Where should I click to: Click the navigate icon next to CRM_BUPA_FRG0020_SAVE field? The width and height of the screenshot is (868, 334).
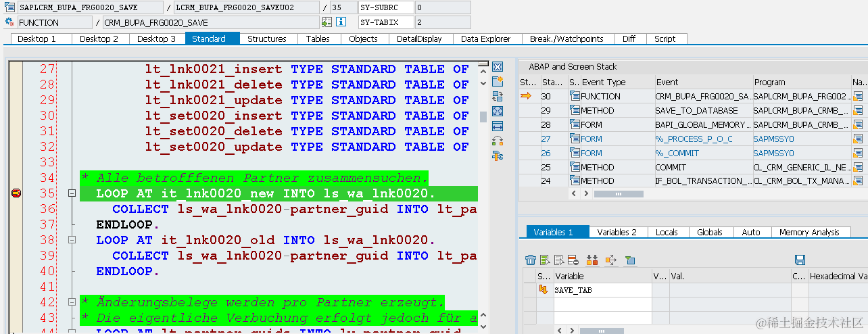[327, 22]
